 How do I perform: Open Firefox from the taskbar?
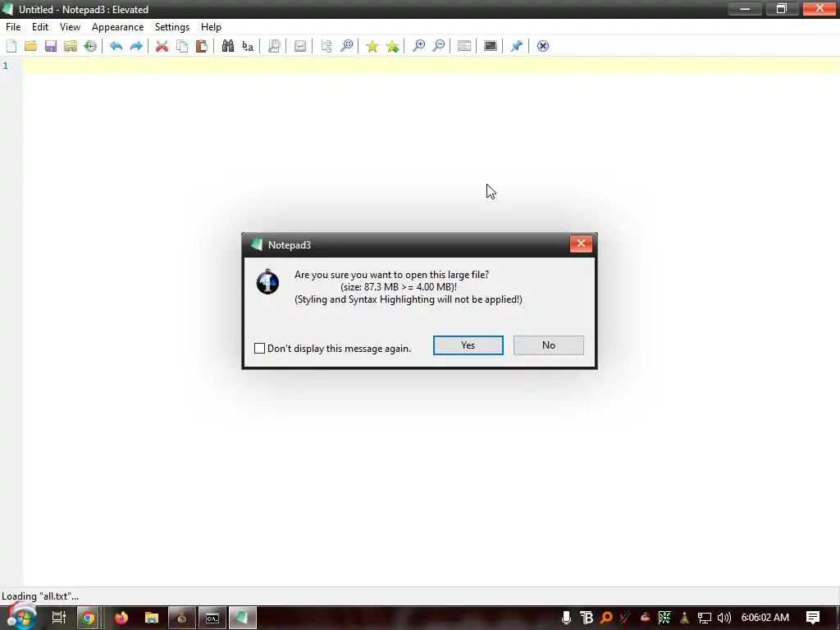(x=121, y=618)
